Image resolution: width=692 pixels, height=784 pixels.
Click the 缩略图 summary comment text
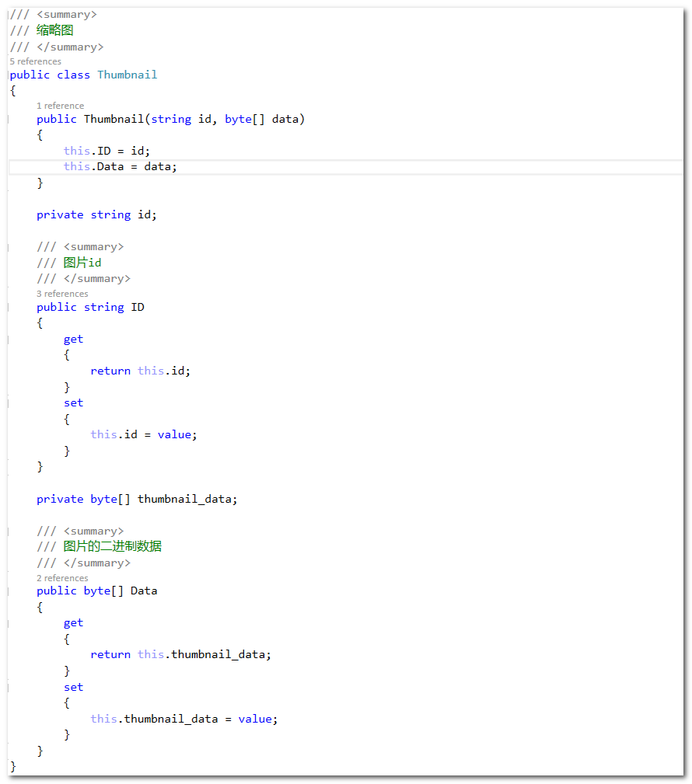[55, 30]
